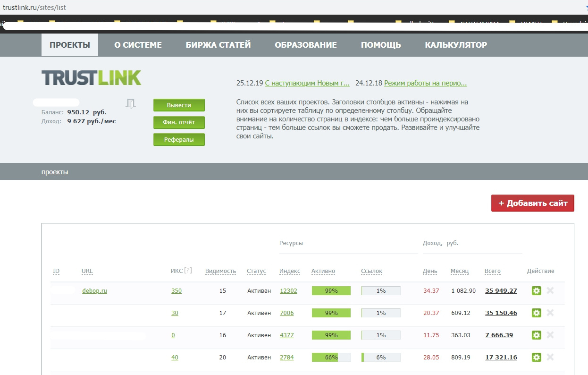Click the проекты breadcrumb link

[x=55, y=172]
